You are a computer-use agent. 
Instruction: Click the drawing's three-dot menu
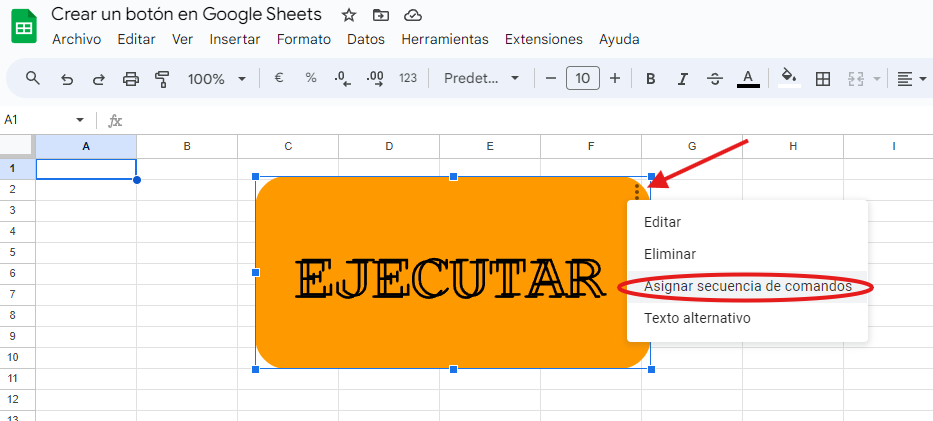637,191
